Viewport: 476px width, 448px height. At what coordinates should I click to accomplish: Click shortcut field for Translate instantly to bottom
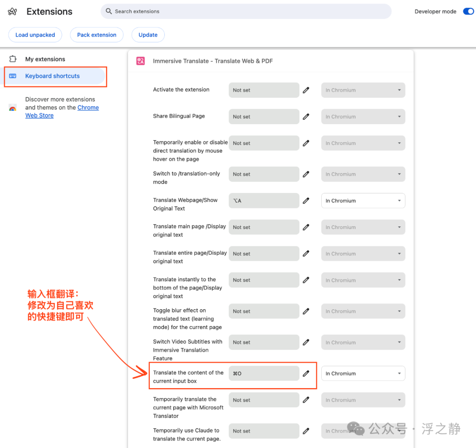tap(264, 280)
